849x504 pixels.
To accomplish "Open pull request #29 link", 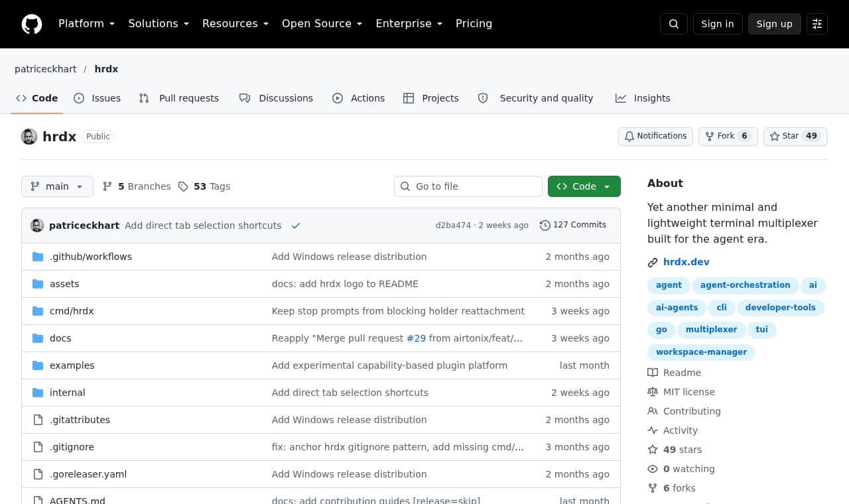I will coord(416,338).
